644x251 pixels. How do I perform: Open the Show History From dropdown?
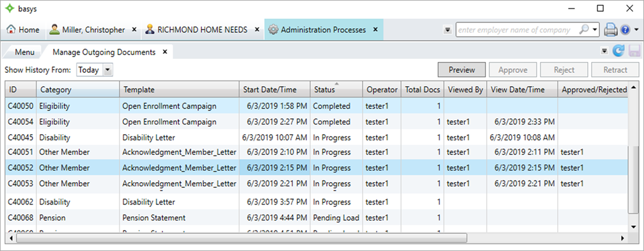(108, 70)
